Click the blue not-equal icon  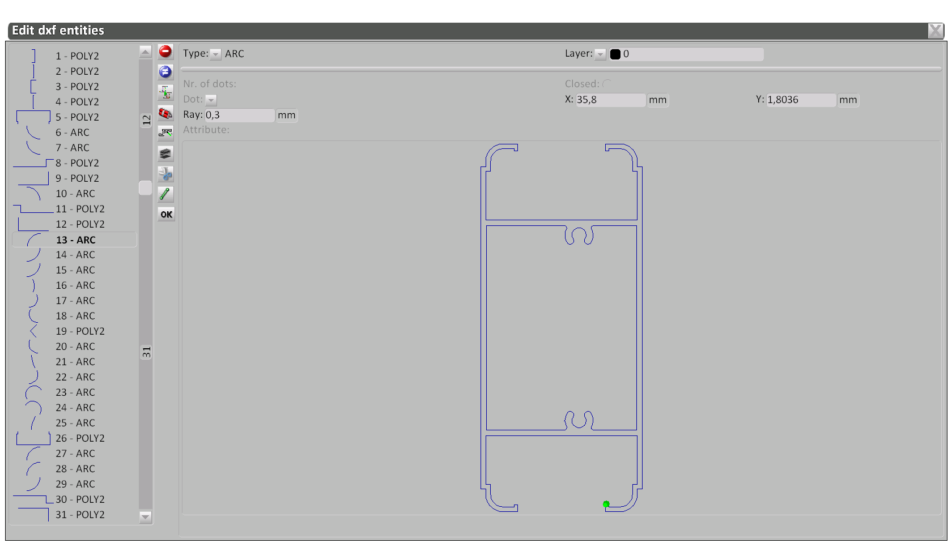point(165,72)
